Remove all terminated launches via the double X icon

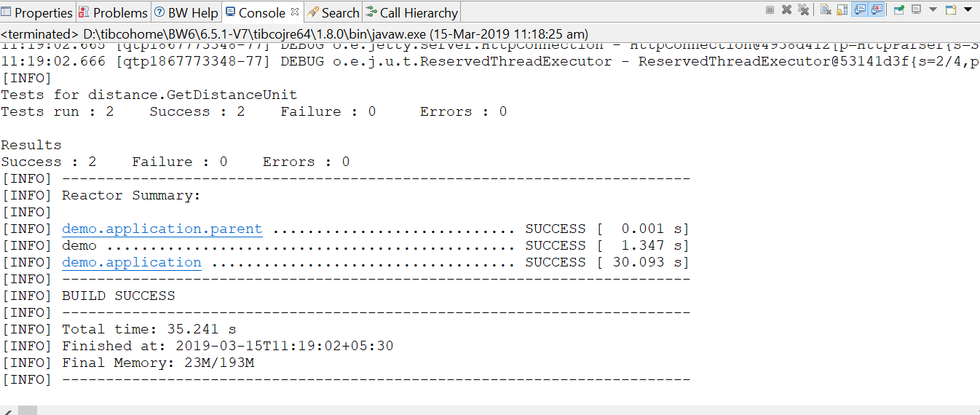click(x=803, y=9)
